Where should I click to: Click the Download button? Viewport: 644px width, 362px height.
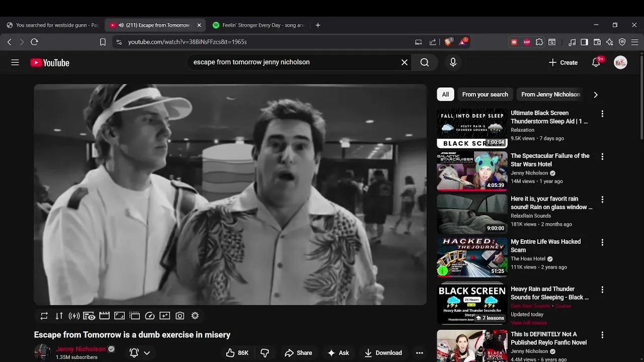[383, 353]
